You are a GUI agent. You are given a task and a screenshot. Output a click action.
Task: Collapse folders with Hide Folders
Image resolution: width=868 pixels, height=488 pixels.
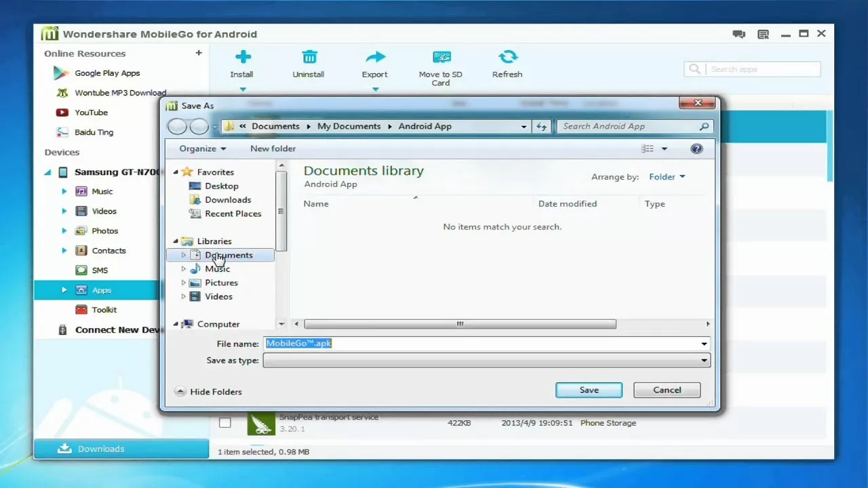click(208, 392)
